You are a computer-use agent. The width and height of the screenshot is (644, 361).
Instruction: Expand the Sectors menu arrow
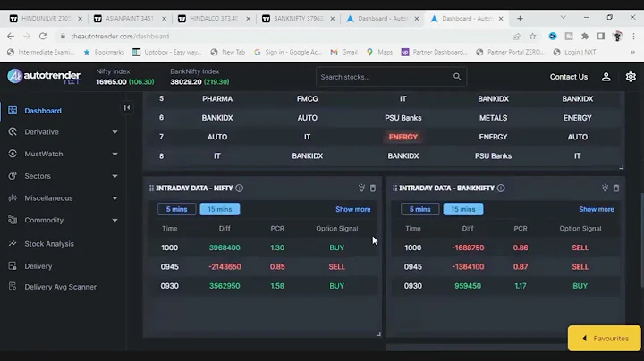(x=114, y=176)
